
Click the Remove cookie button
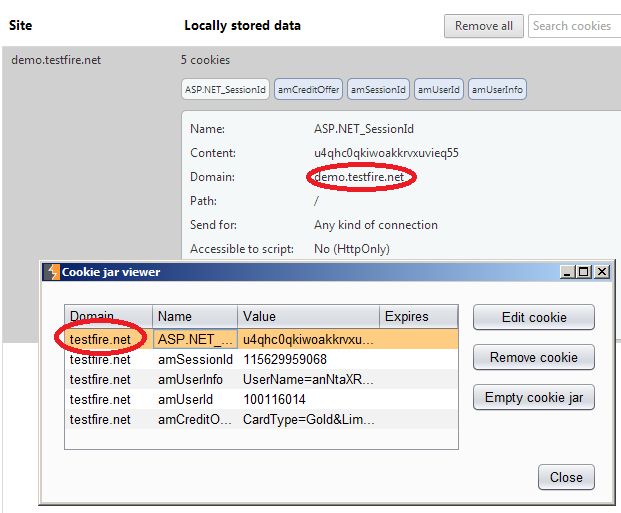pos(534,357)
